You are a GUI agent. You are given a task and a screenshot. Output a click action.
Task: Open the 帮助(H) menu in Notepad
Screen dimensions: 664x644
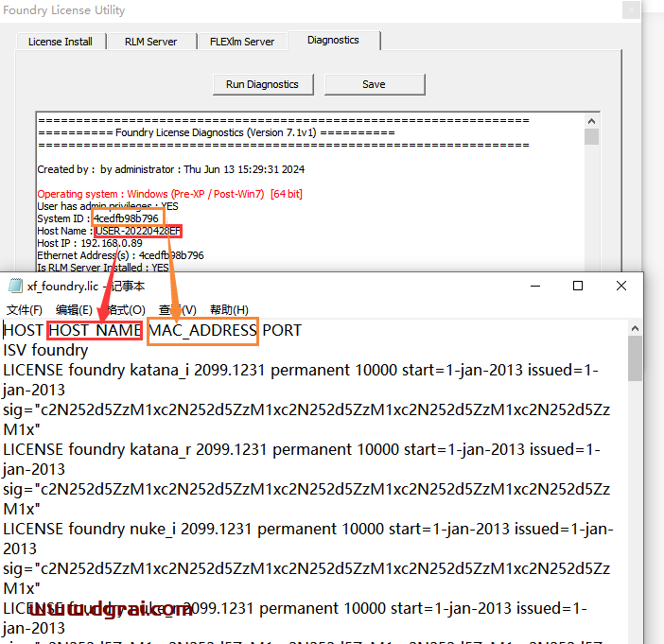(229, 310)
